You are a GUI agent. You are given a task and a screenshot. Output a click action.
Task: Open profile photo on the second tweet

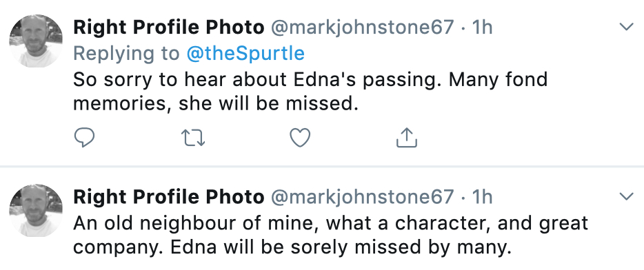click(x=36, y=211)
